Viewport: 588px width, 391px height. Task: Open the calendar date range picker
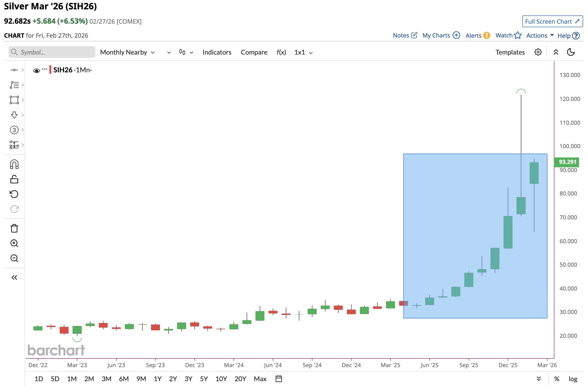(x=278, y=379)
